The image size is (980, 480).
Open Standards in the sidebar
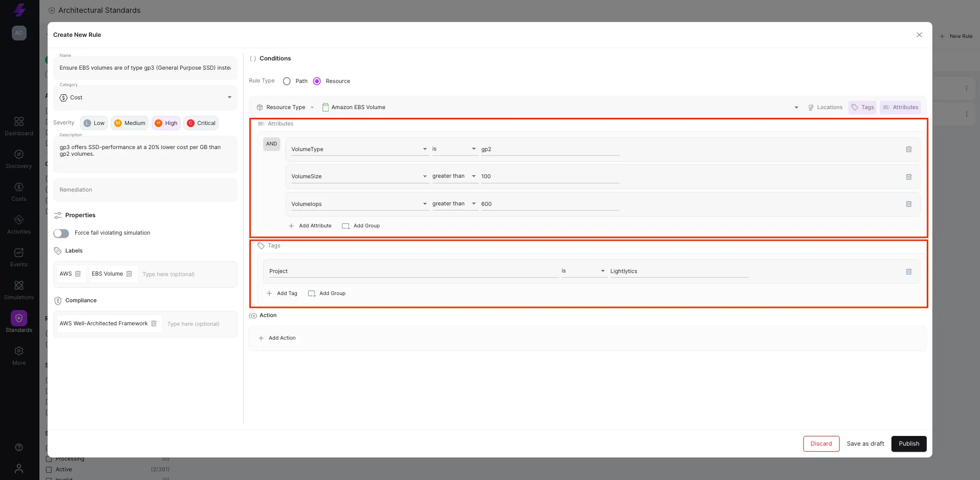19,322
